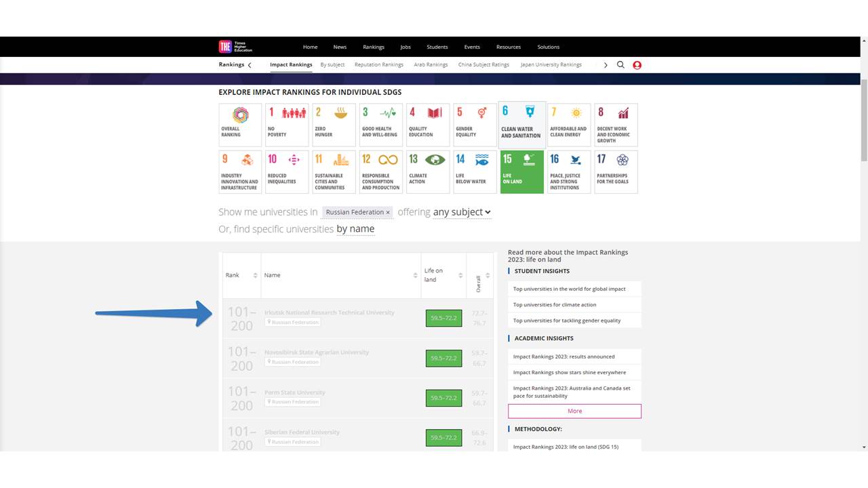Image resolution: width=868 pixels, height=488 pixels.
Task: Switch to Arab Rankings tab
Action: pos(431,65)
